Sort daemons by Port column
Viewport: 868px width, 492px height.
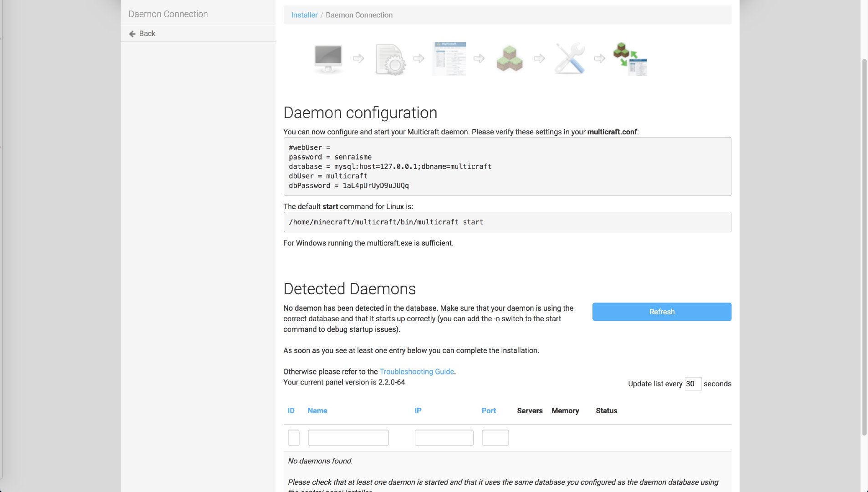coord(488,411)
